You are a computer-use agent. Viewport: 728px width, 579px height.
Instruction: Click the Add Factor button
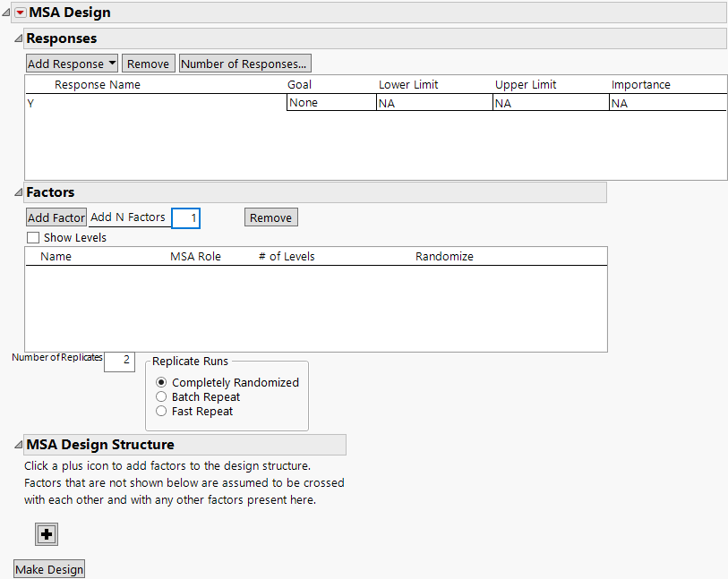coord(56,217)
